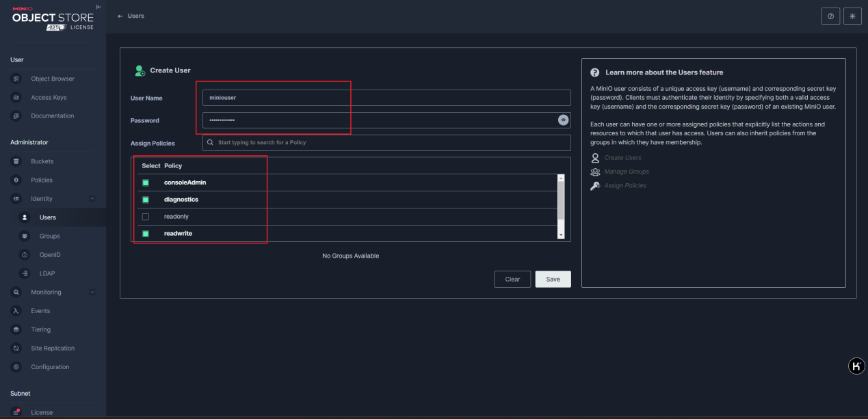The width and height of the screenshot is (868, 419).
Task: Click the Assign Policies search field
Action: coord(386,142)
